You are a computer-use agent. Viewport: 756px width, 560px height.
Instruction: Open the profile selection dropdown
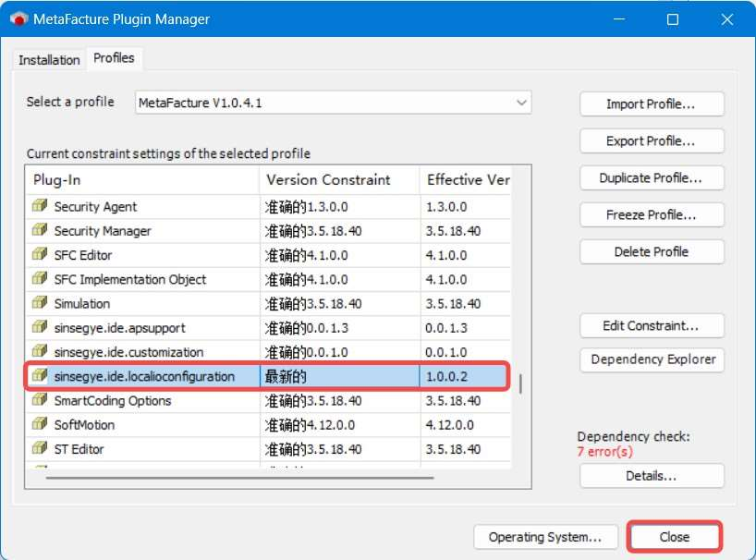tap(521, 103)
